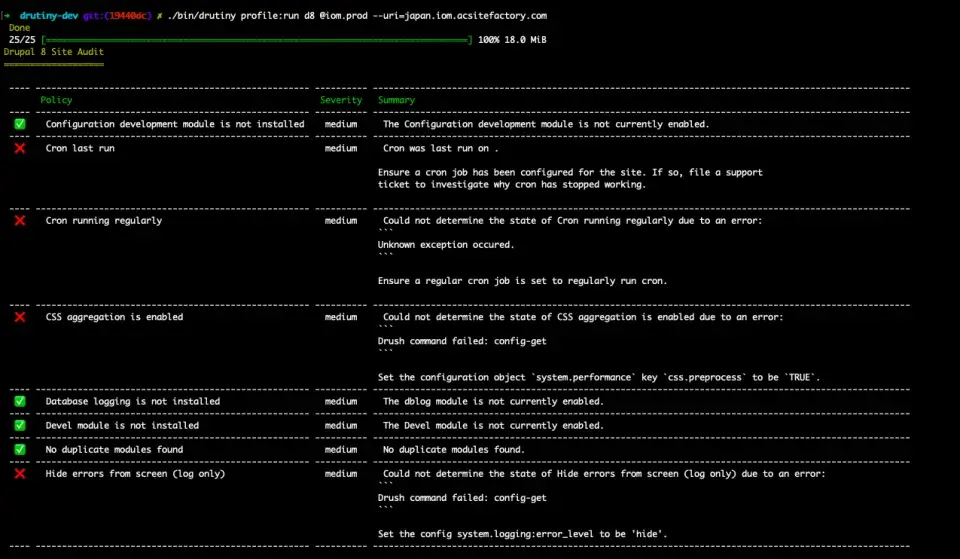Click 'Hide errors from screen (log only)' policy name
Screen dimensions: 960x559
(135, 474)
